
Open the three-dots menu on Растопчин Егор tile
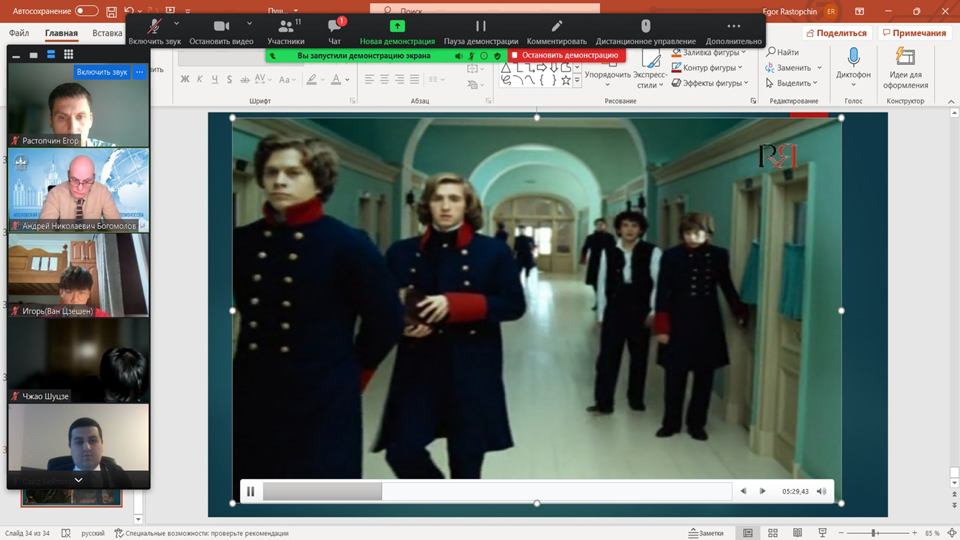click(x=140, y=72)
